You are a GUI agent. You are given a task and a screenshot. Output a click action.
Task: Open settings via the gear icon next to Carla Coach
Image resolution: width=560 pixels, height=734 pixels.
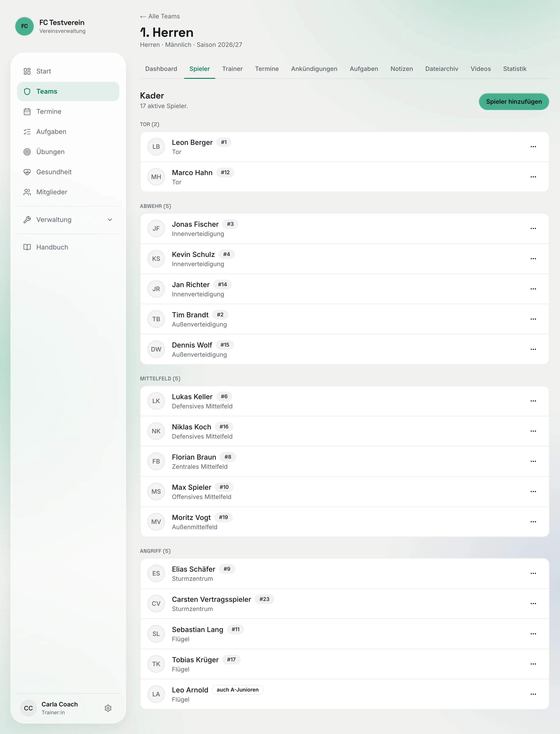(x=108, y=708)
